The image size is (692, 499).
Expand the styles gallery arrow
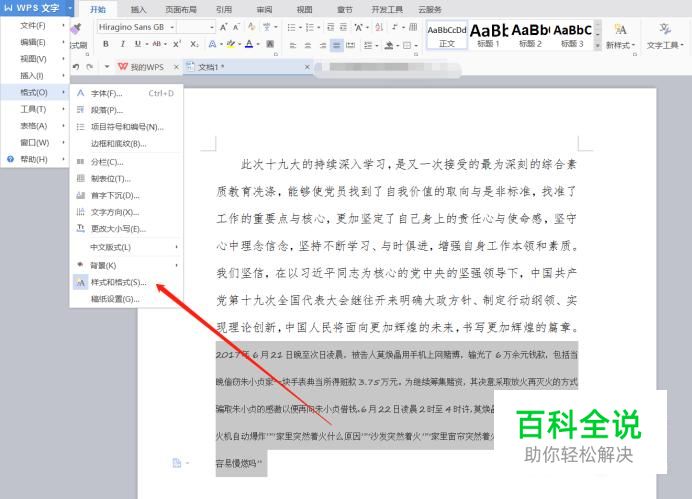(x=598, y=45)
